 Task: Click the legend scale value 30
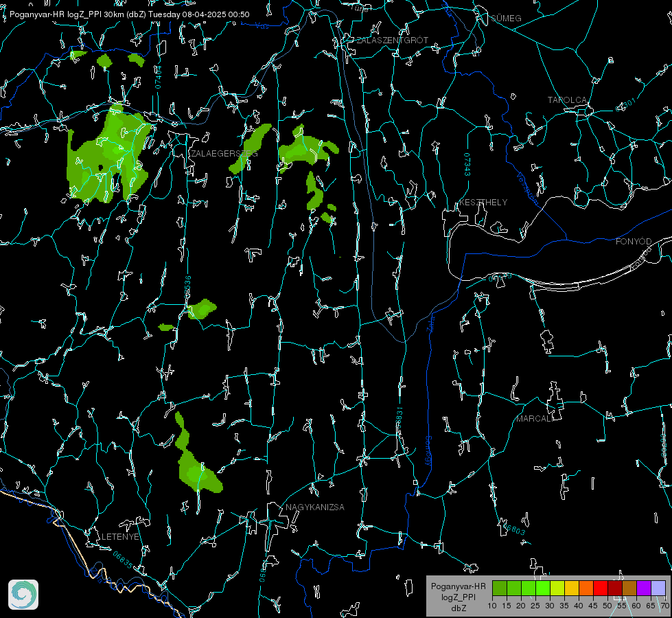coord(549,606)
